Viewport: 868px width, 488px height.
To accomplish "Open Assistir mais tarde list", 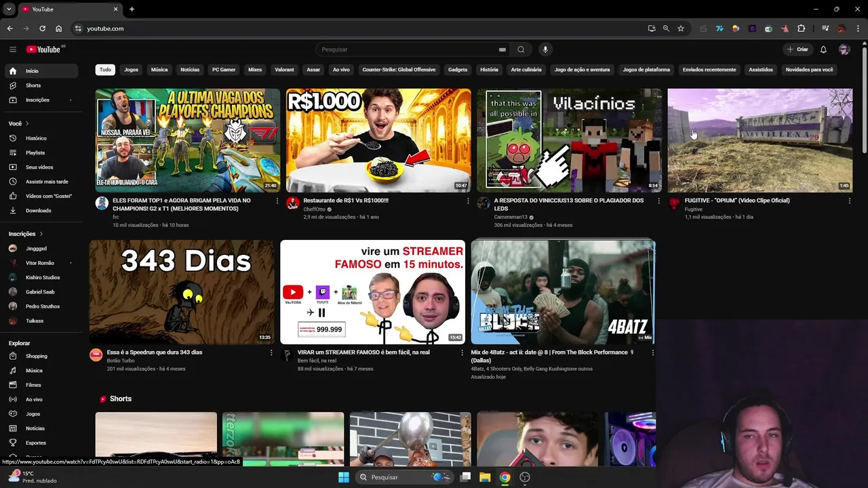I will click(x=41, y=182).
